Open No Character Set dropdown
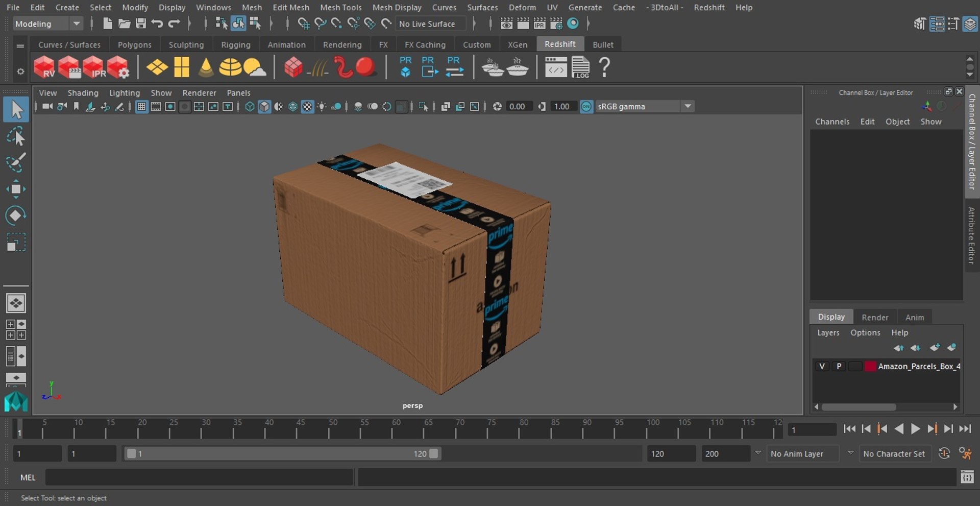Screen dimensions: 980x506 click(895, 453)
